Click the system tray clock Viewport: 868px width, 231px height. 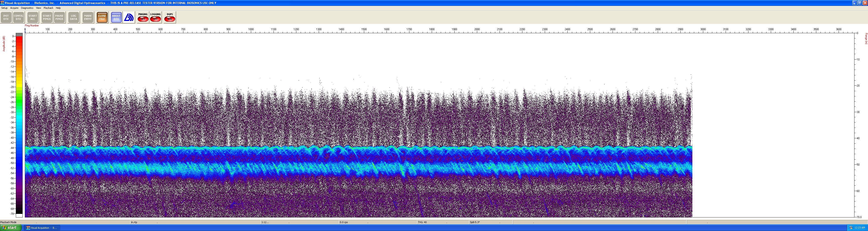tap(860, 228)
